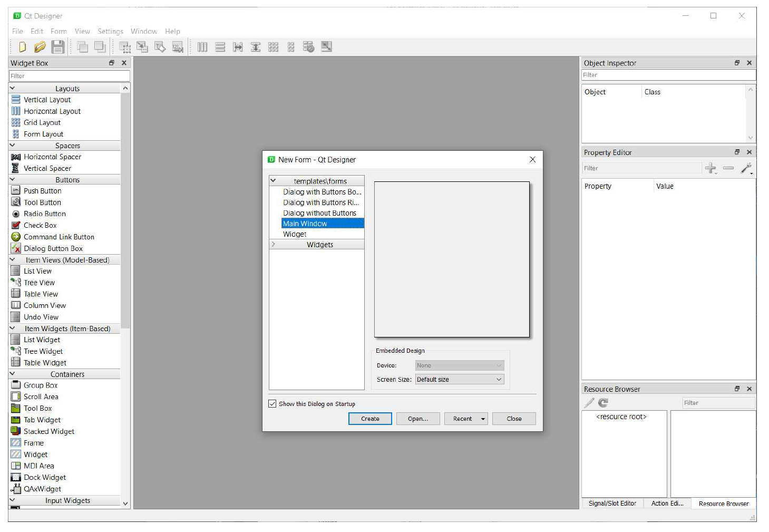Viewport: 769px width, 532px height.
Task: Click the Tab Widget icon in Widget Box
Action: click(x=16, y=419)
